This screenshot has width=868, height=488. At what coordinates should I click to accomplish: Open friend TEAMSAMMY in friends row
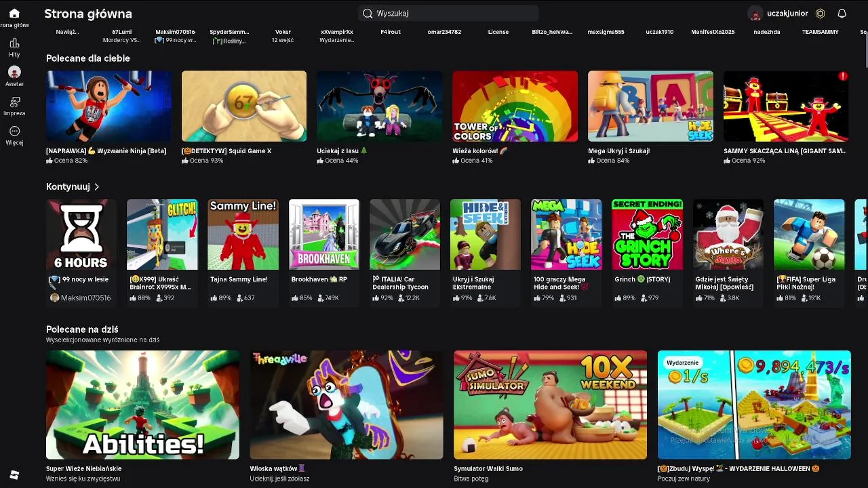click(x=821, y=32)
